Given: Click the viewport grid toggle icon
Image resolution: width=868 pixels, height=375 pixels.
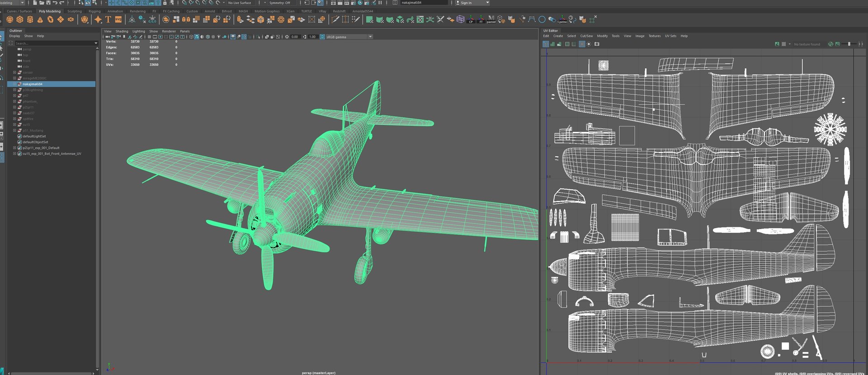Looking at the screenshot, I should pos(149,37).
